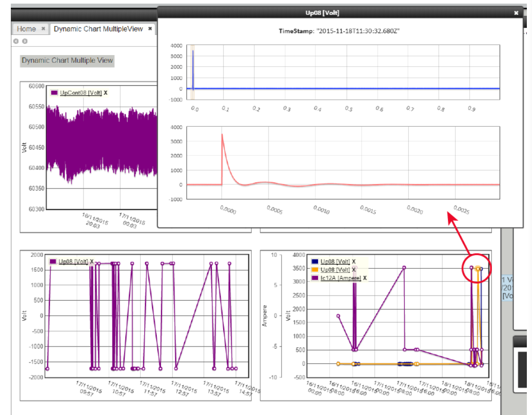Click the highlighted orange data point in red circle
Viewport: 532px width, 415px height.
tap(478, 268)
